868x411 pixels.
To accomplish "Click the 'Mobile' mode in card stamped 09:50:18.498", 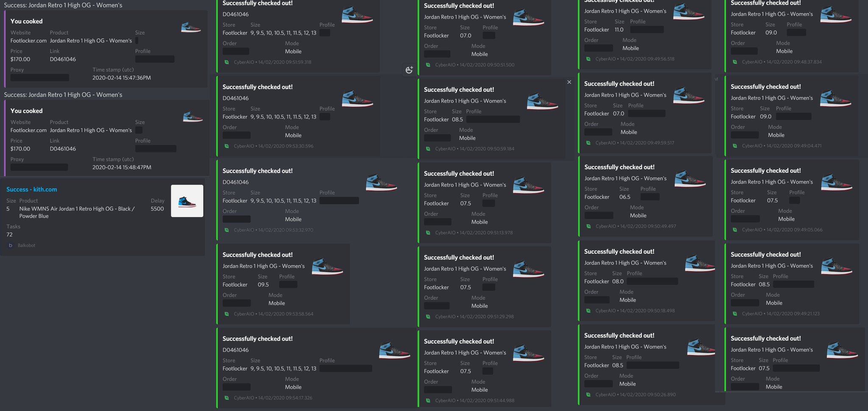I will (x=628, y=300).
